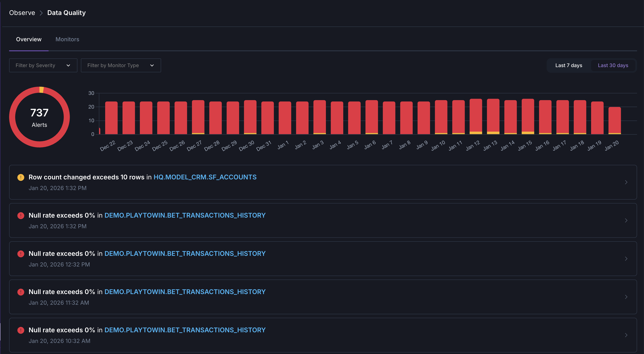Navigate to Observe via breadcrumb
Image resolution: width=644 pixels, height=354 pixels.
tap(22, 13)
